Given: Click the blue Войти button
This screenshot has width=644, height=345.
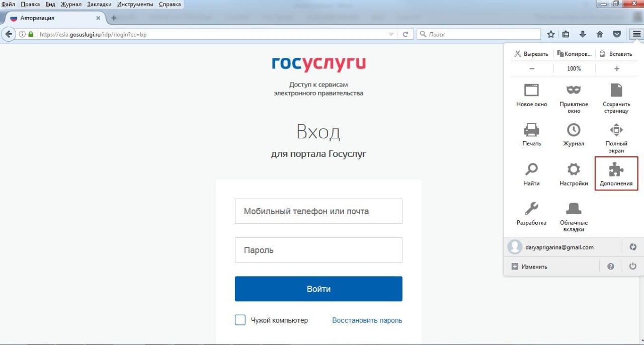Looking at the screenshot, I should pyautogui.click(x=318, y=289).
